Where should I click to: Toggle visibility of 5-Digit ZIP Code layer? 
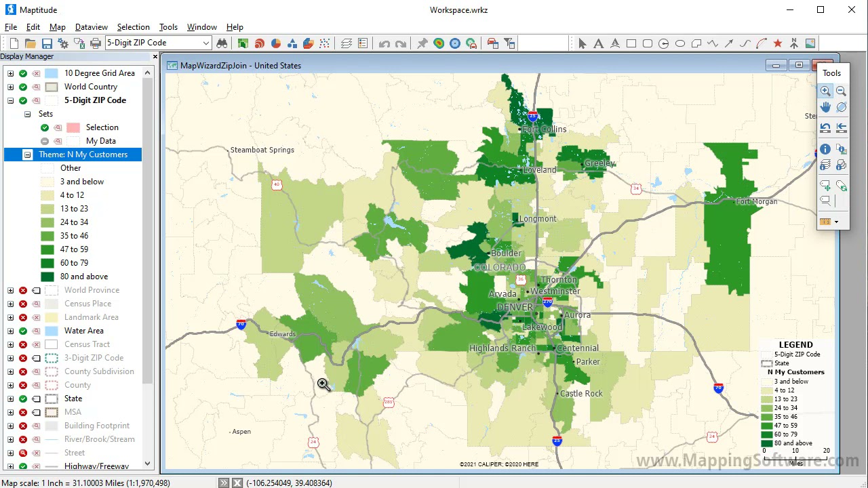(23, 100)
